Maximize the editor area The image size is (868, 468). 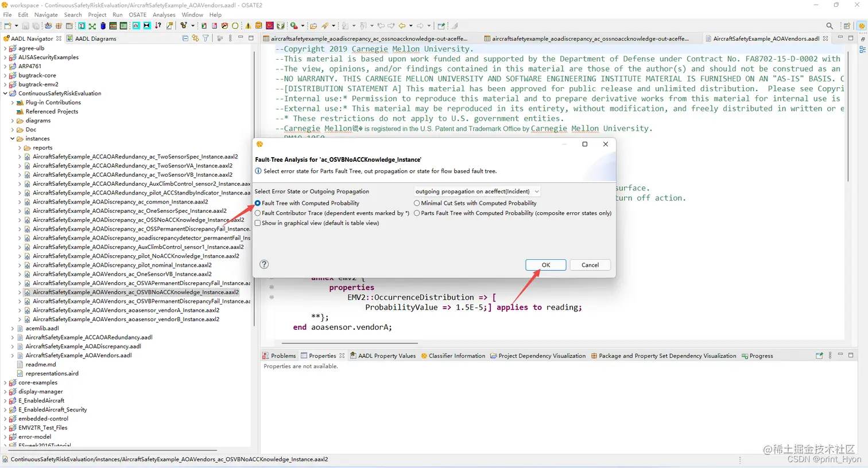[851, 38]
